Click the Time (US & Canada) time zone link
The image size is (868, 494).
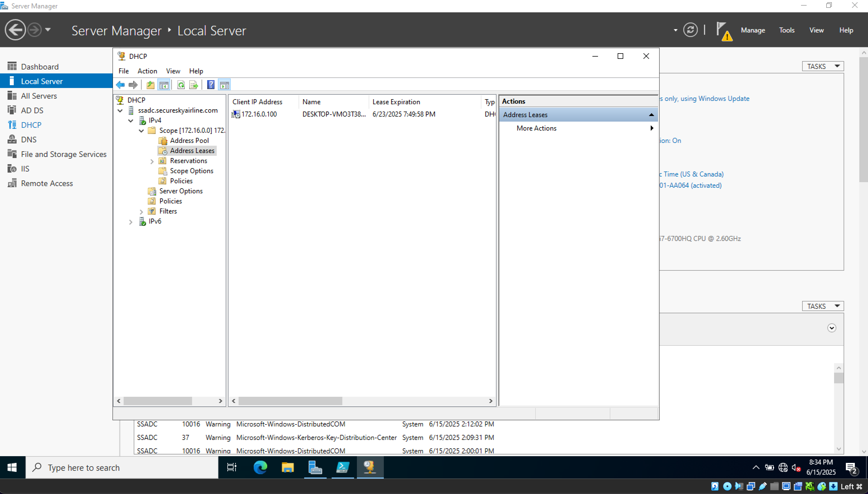coord(691,174)
